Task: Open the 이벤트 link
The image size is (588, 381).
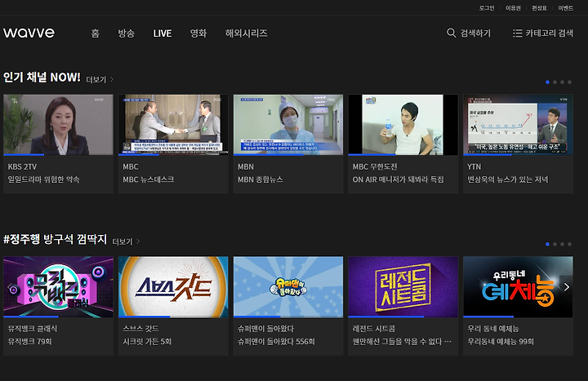Action: pos(565,8)
